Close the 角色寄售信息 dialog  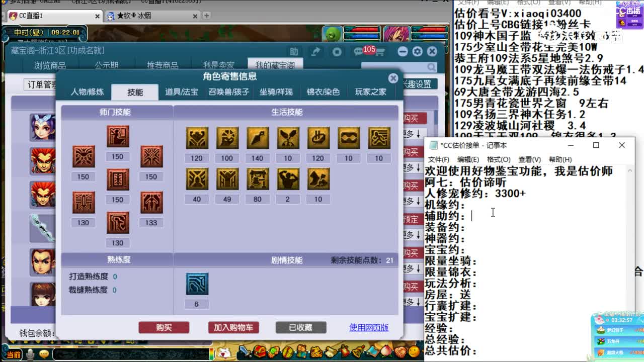(x=393, y=78)
